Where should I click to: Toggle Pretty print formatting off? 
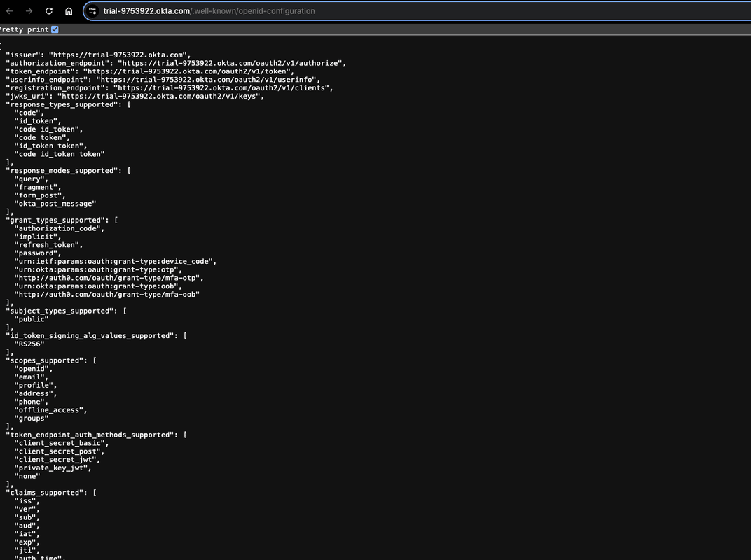tap(53, 29)
